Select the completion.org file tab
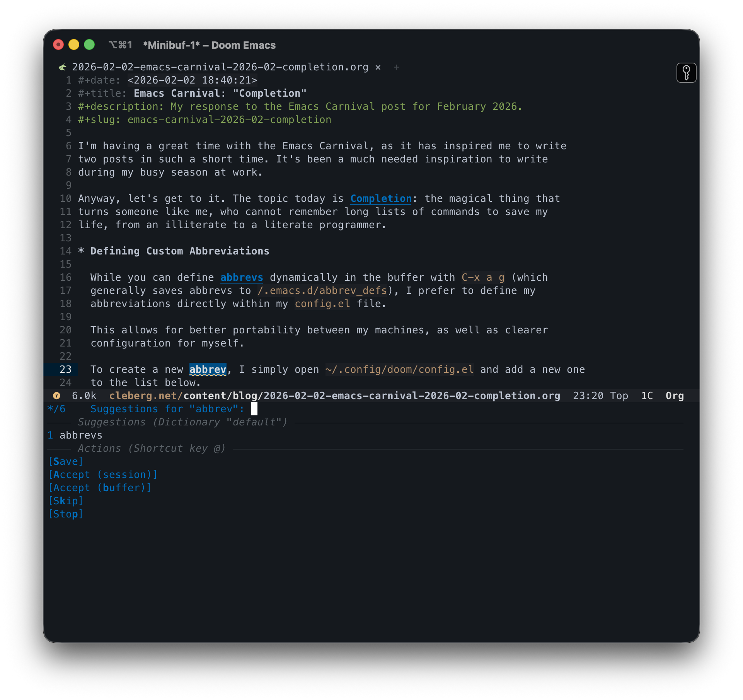Viewport: 743px width, 700px height. [220, 67]
